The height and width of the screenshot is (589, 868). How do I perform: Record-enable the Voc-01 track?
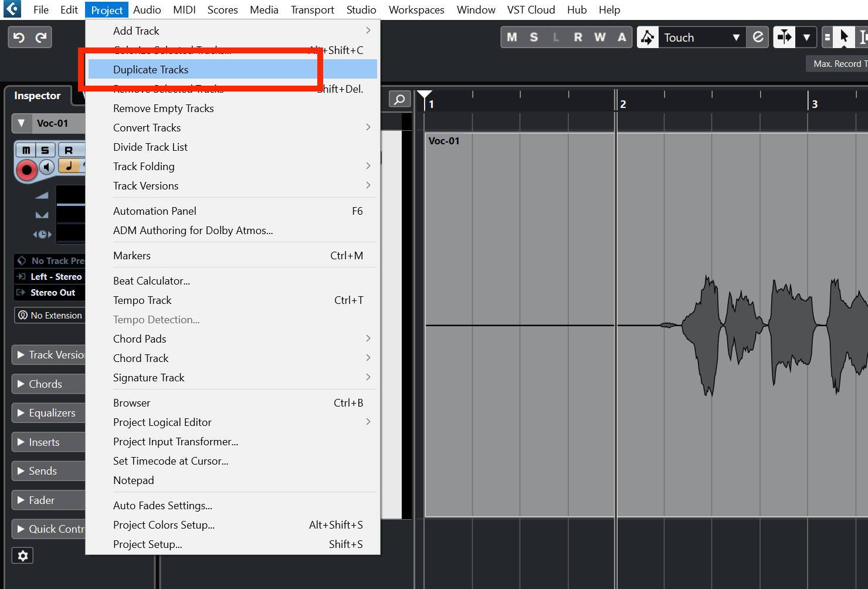pyautogui.click(x=26, y=171)
